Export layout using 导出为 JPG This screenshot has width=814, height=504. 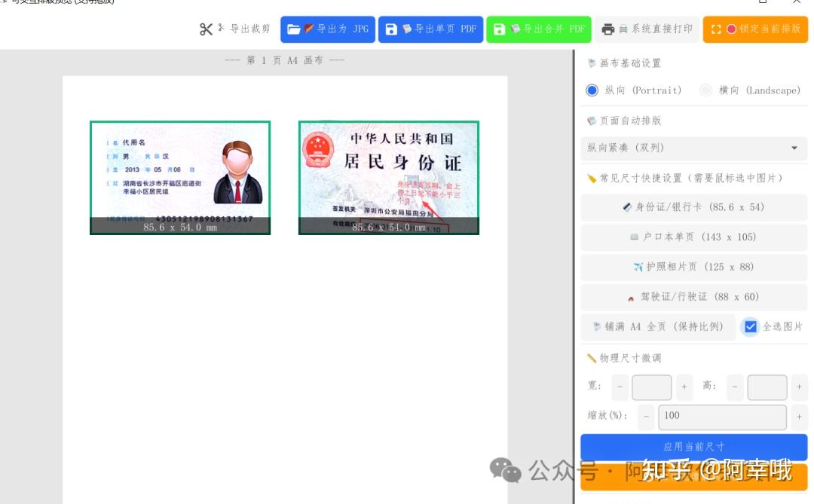tap(328, 29)
